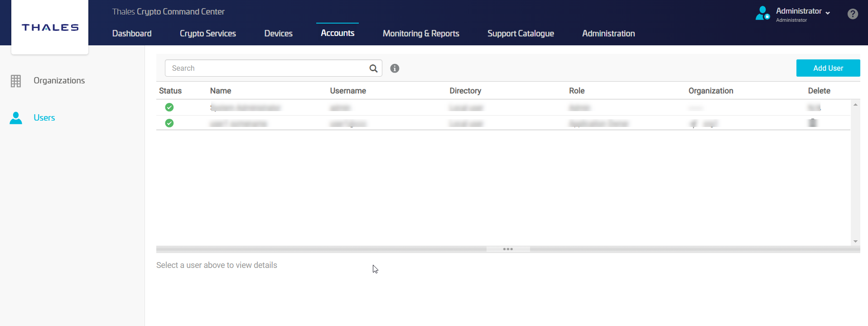Click the Users person icon in sidebar
868x326 pixels.
(x=16, y=118)
